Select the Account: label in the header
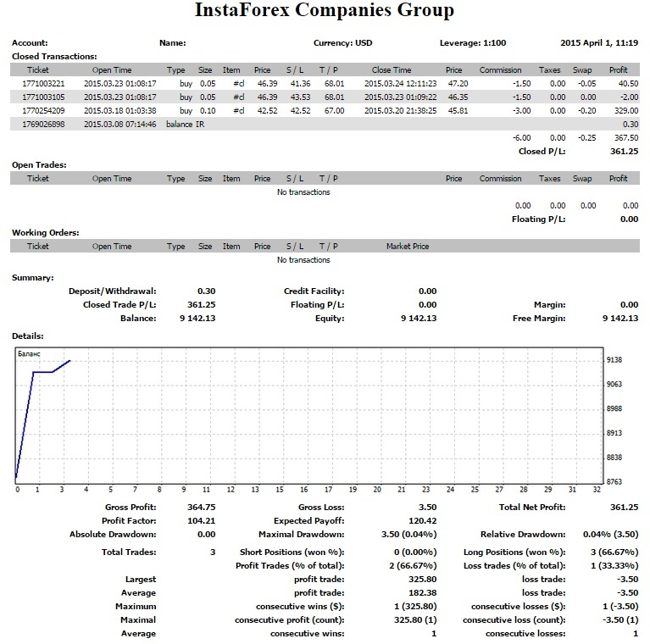The height and width of the screenshot is (644, 650). (30, 42)
